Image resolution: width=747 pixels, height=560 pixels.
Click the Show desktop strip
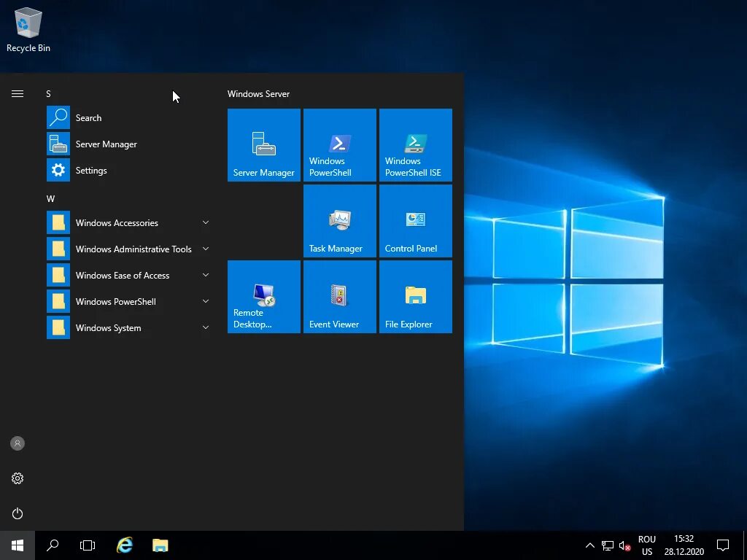tap(745, 545)
